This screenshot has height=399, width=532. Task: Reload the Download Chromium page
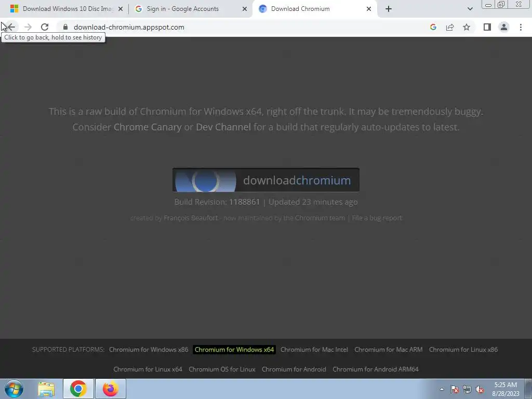tap(45, 27)
